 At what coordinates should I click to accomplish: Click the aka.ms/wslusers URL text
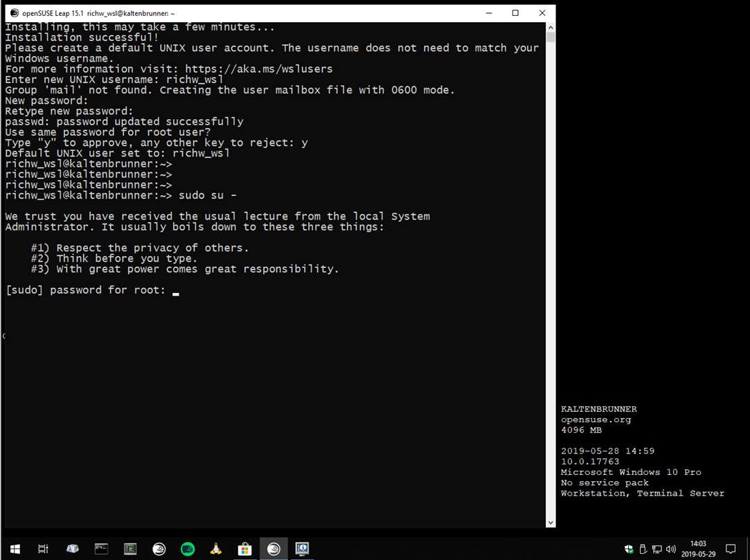click(258, 69)
